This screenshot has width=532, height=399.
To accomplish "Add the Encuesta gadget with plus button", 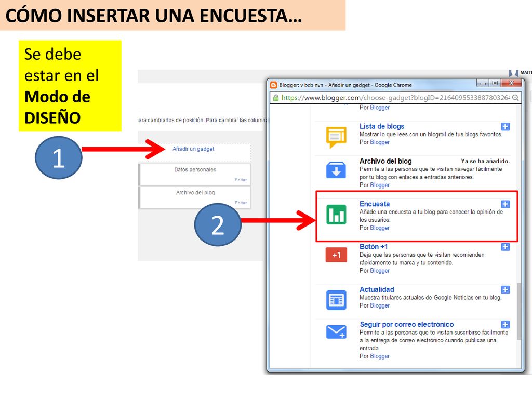I will (505, 204).
